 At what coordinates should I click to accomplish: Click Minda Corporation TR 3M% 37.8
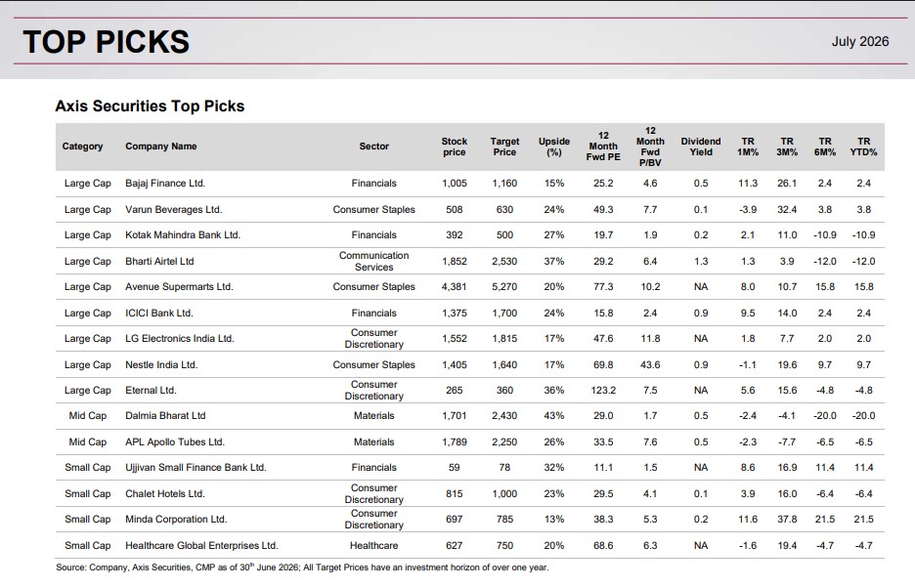point(787,520)
